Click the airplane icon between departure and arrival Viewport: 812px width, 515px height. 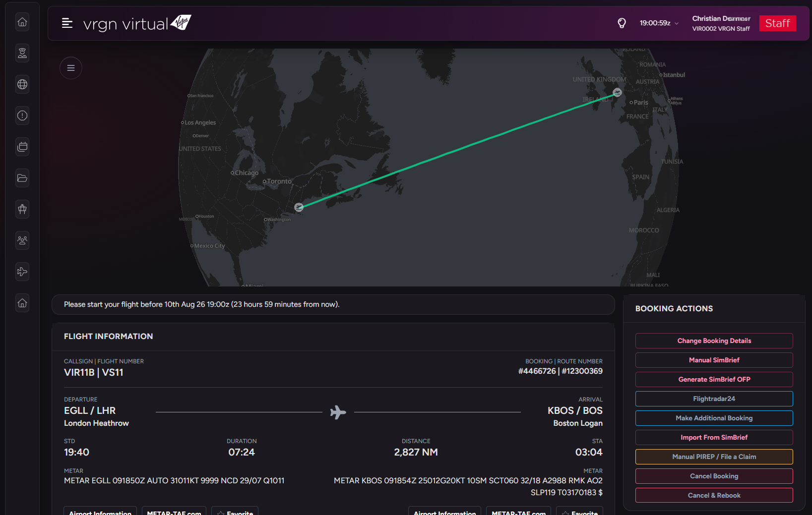pos(338,412)
